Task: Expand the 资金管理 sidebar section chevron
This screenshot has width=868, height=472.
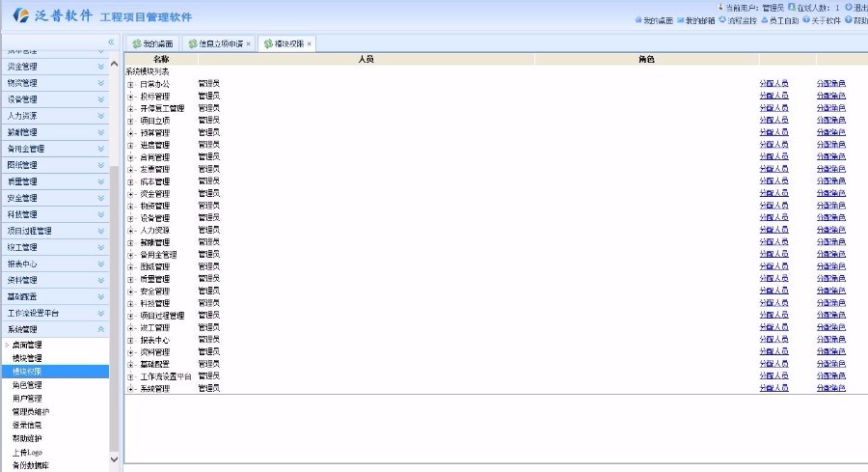Action: [x=100, y=67]
